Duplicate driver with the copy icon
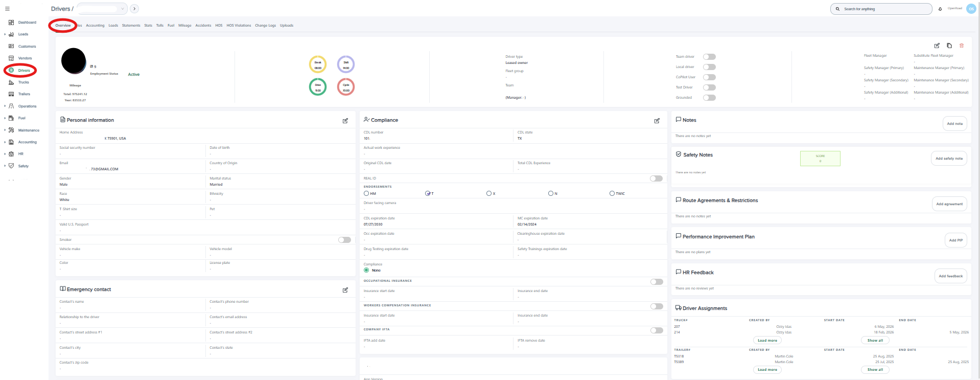980x380 pixels. coord(949,46)
